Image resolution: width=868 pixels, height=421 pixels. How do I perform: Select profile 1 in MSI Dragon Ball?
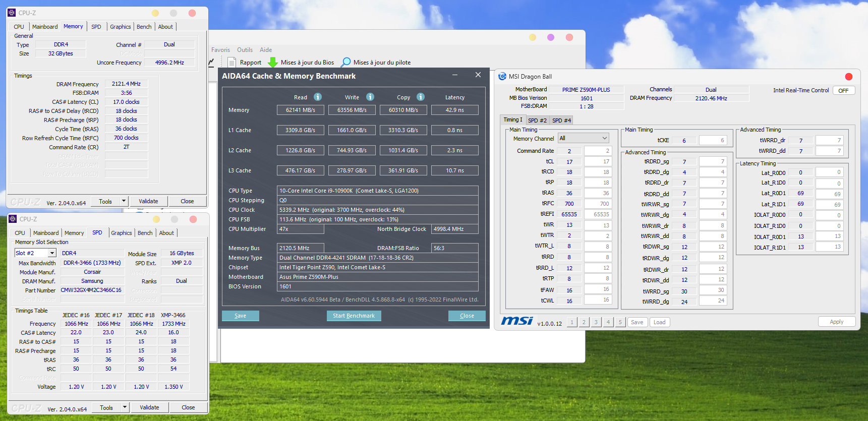(x=572, y=323)
